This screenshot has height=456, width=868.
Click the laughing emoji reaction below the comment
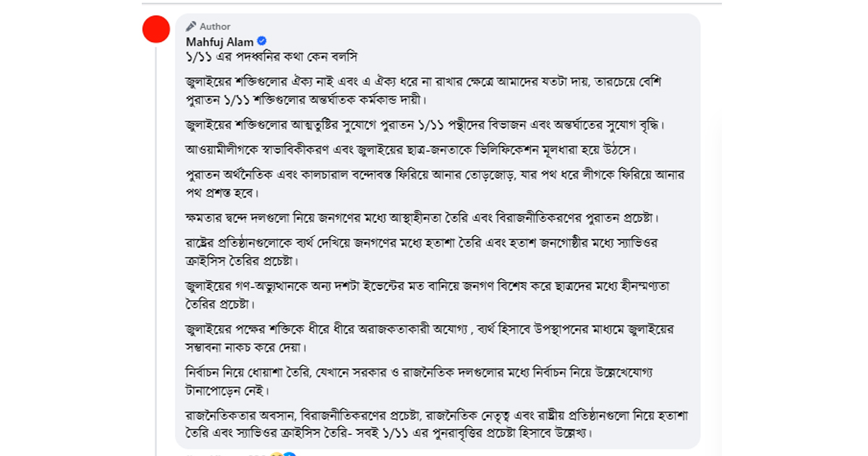tap(276, 455)
